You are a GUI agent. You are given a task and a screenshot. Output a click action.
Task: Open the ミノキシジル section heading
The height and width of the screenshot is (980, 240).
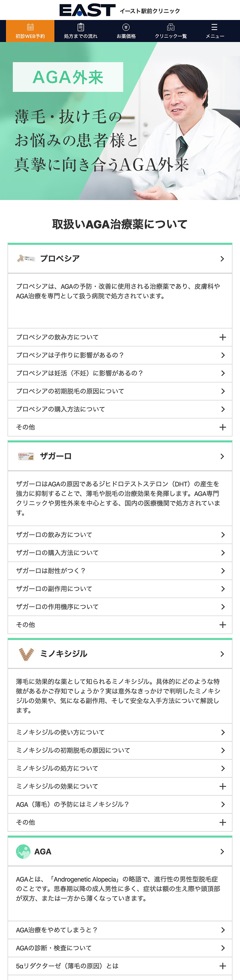tap(120, 654)
